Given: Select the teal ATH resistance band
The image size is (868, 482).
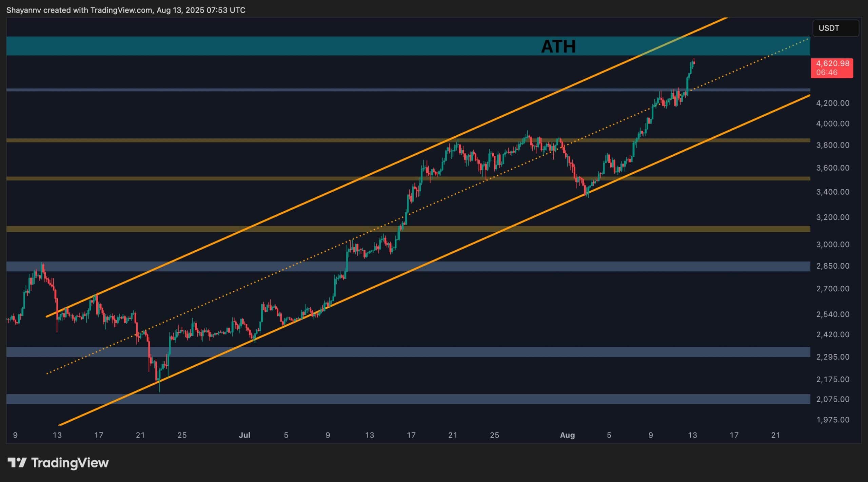Looking at the screenshot, I should 271,46.
